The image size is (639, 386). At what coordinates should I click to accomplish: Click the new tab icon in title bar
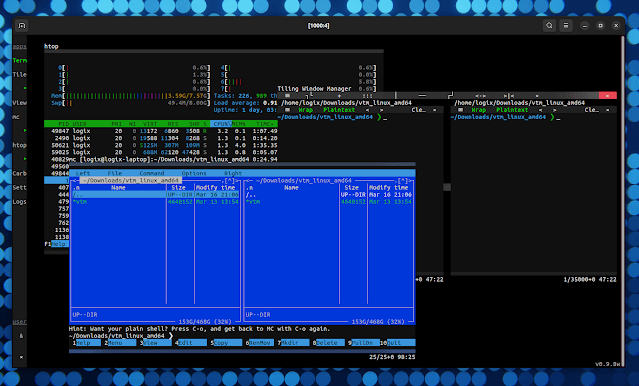point(22,25)
